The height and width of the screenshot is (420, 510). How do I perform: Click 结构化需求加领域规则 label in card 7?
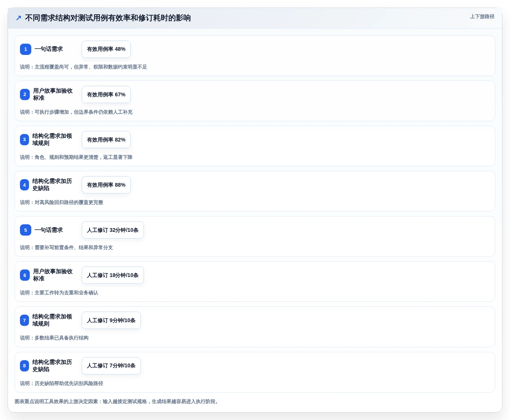tap(52, 320)
